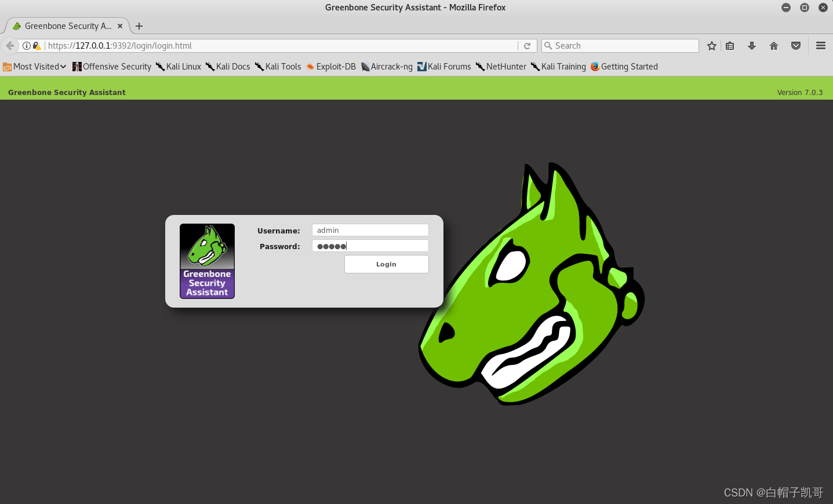The height and width of the screenshot is (504, 833).
Task: Click the browser Search box
Action: click(620, 46)
